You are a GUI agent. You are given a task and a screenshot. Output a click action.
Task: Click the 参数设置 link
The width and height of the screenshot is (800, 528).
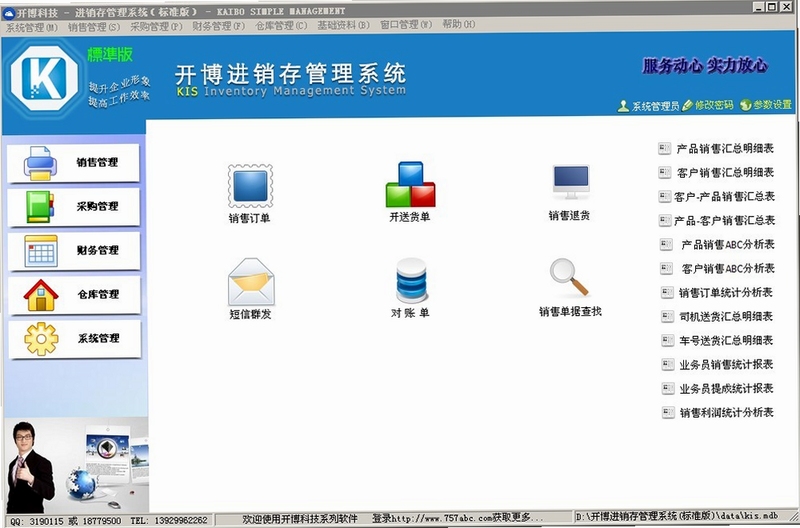click(772, 105)
